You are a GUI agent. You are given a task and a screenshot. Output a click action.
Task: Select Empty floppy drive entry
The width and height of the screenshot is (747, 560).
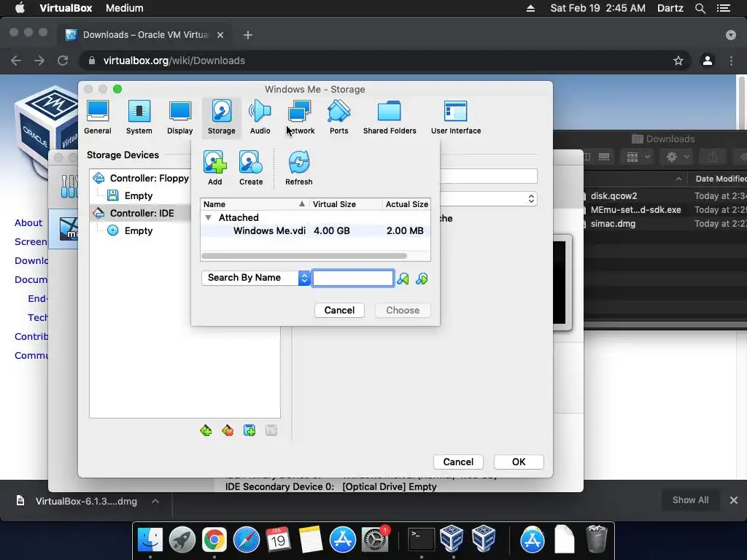[x=138, y=195]
